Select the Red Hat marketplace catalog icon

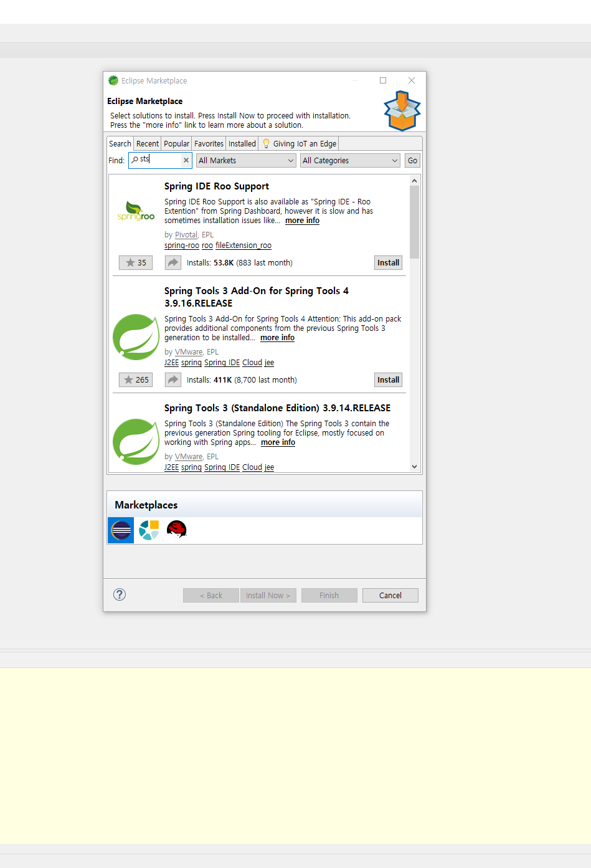[177, 530]
